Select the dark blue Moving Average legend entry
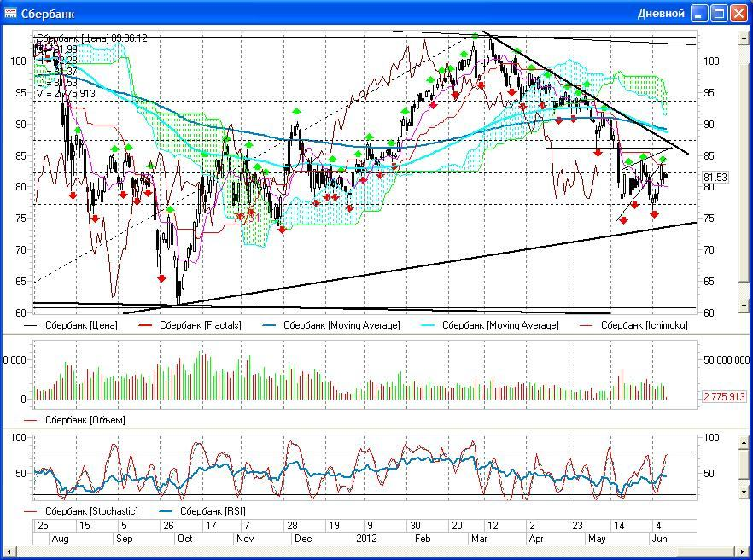Image resolution: width=753 pixels, height=560 pixels. tap(341, 325)
